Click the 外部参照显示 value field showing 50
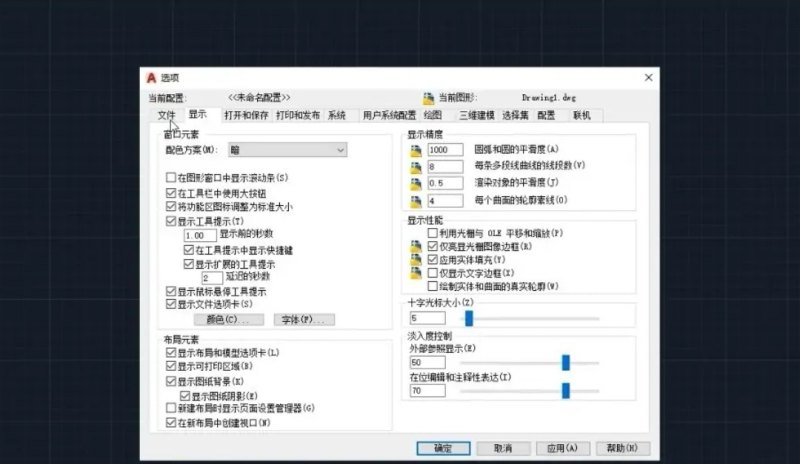This screenshot has width=800, height=464. pyautogui.click(x=428, y=362)
